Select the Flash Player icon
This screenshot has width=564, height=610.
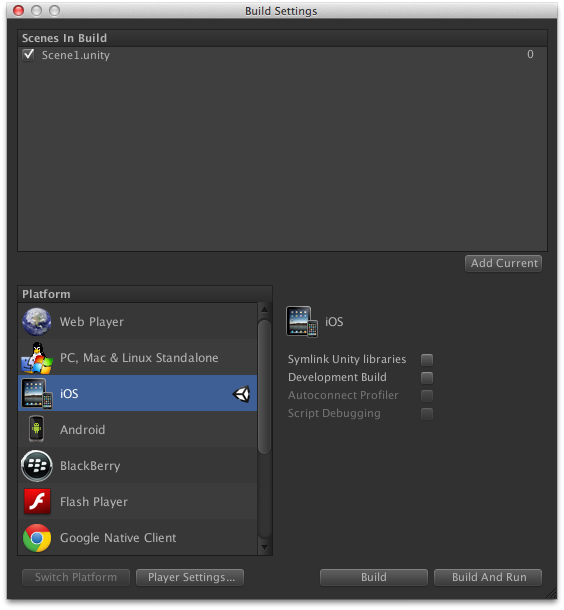(37, 501)
